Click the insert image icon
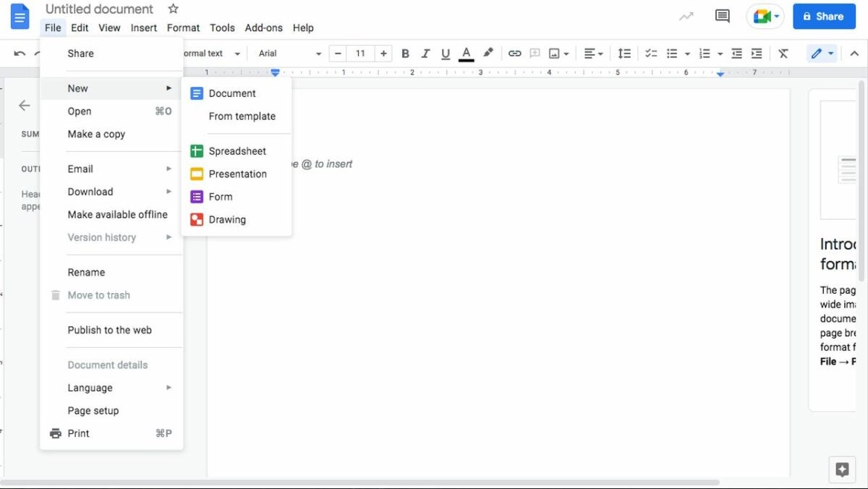The width and height of the screenshot is (868, 489). click(x=555, y=54)
